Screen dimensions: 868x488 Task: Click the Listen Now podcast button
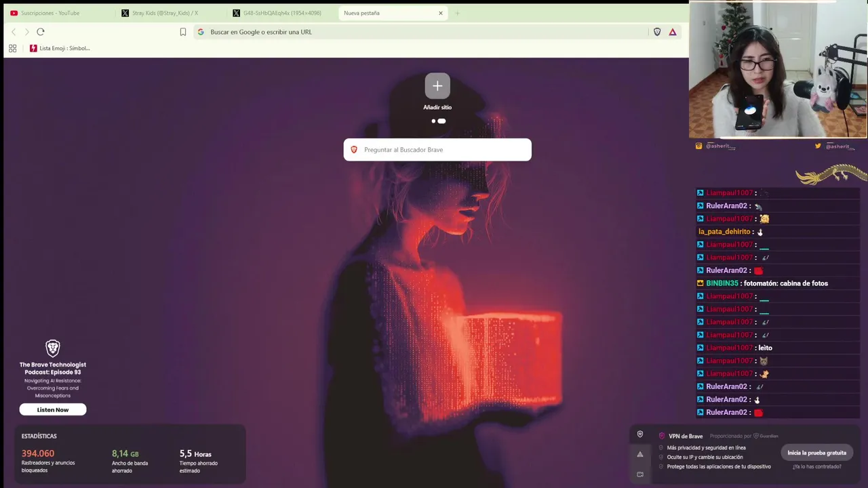(53, 409)
